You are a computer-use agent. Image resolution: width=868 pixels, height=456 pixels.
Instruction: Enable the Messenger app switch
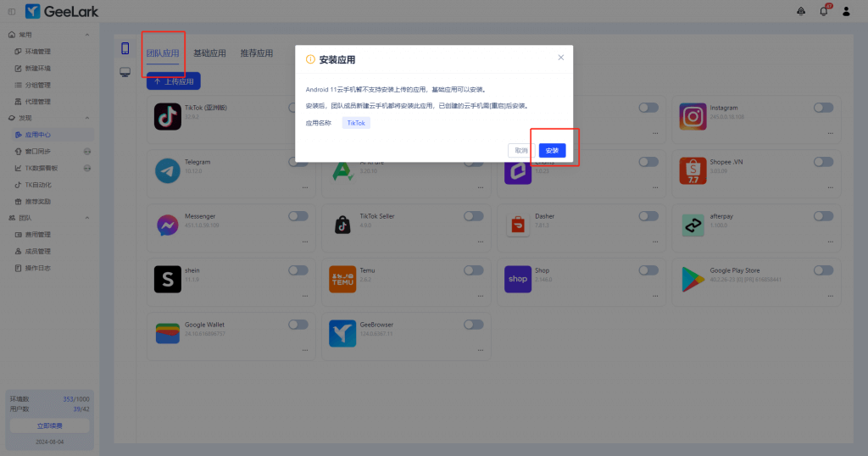[x=298, y=216]
